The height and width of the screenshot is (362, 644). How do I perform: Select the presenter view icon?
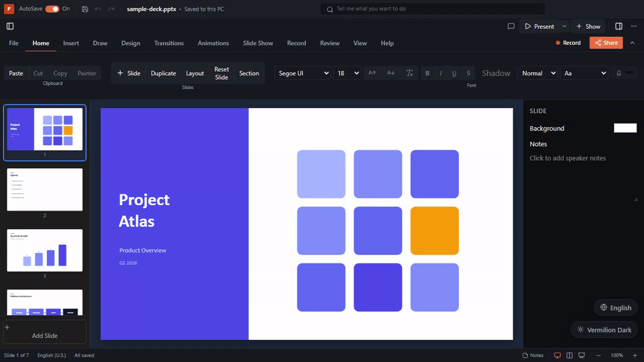click(582, 355)
